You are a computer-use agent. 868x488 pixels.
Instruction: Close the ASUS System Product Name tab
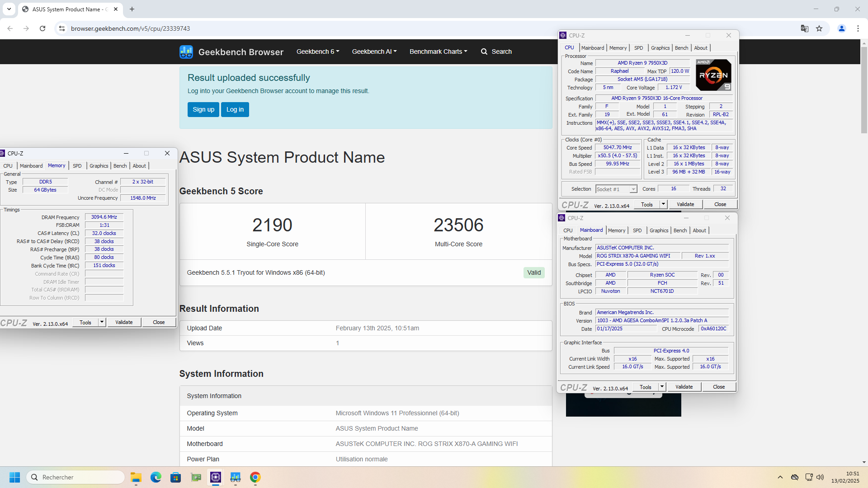point(116,9)
